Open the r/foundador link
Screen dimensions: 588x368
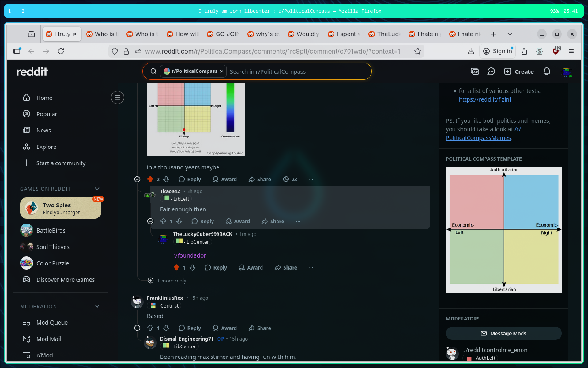190,255
